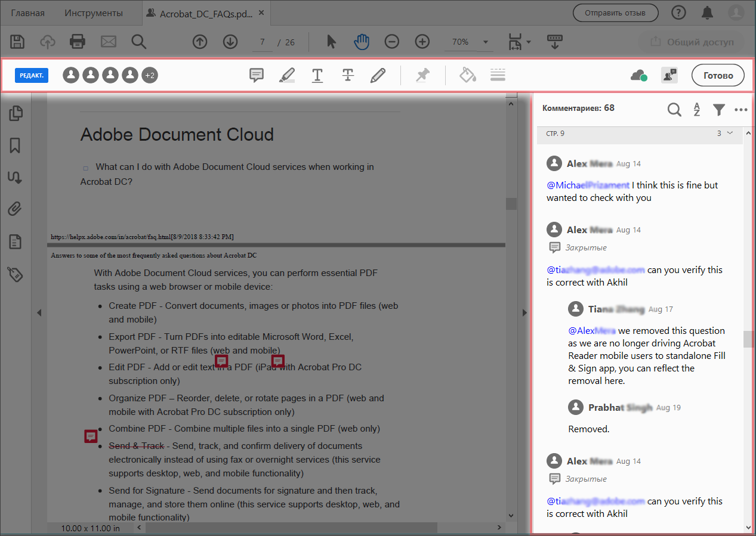The width and height of the screenshot is (756, 536).
Task: Activate the Hand pan tool
Action: click(x=362, y=42)
